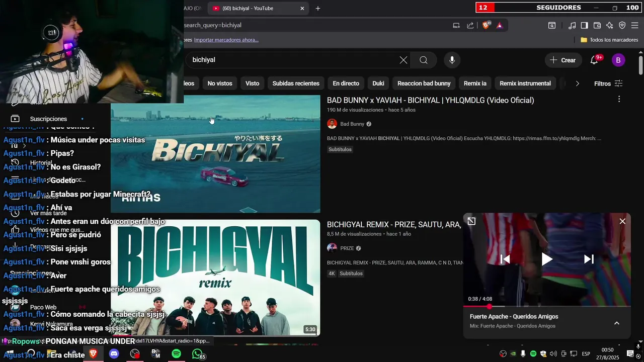Click the Importar marcadores ahora link
The width and height of the screenshot is (644, 362).
pos(226,40)
